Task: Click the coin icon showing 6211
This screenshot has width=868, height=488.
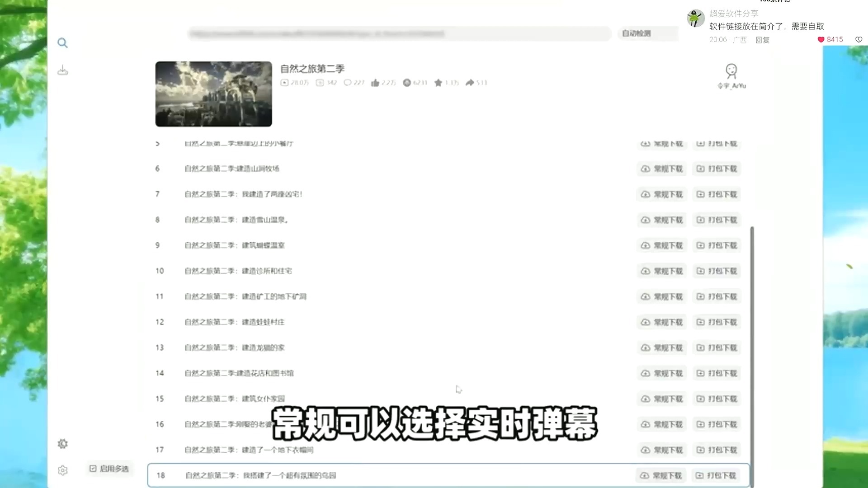Action: click(x=407, y=83)
